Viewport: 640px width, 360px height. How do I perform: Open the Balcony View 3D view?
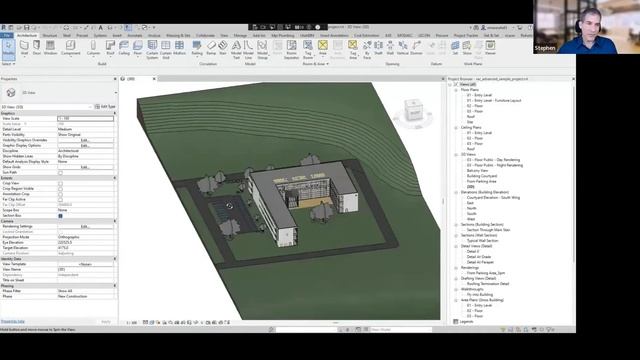coord(477,171)
